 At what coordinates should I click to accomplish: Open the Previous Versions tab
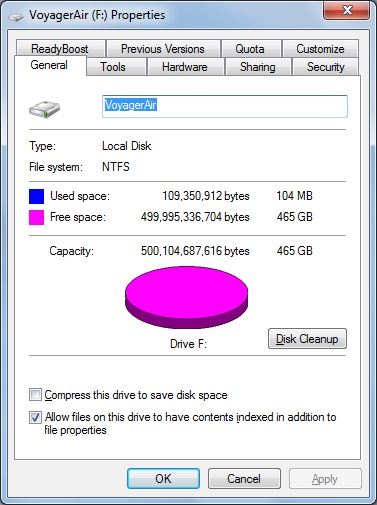click(163, 49)
